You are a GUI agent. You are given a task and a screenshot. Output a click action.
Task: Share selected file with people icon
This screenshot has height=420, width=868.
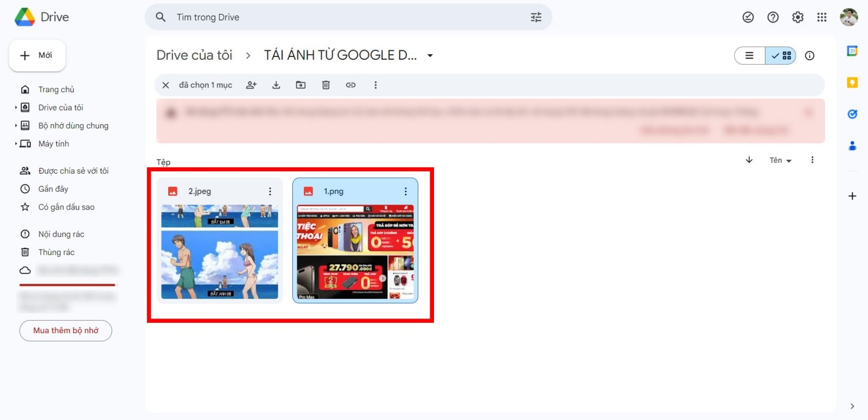coord(251,85)
